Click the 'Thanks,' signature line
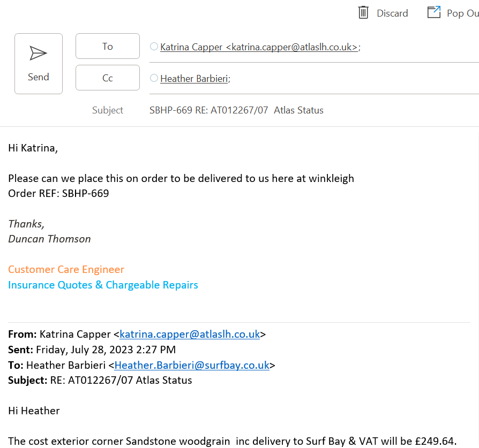Screen dimensions: 479x448 pyautogui.click(x=26, y=224)
